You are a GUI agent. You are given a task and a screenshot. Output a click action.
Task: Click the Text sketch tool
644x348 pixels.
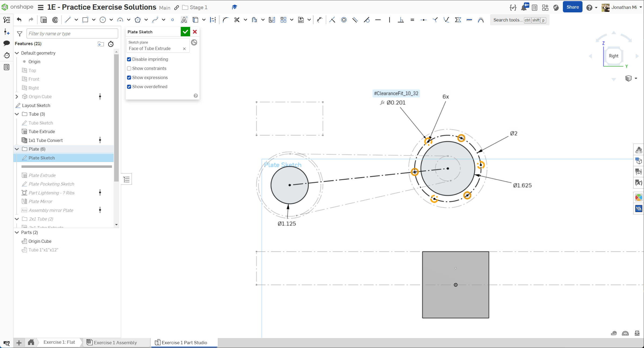tap(184, 20)
